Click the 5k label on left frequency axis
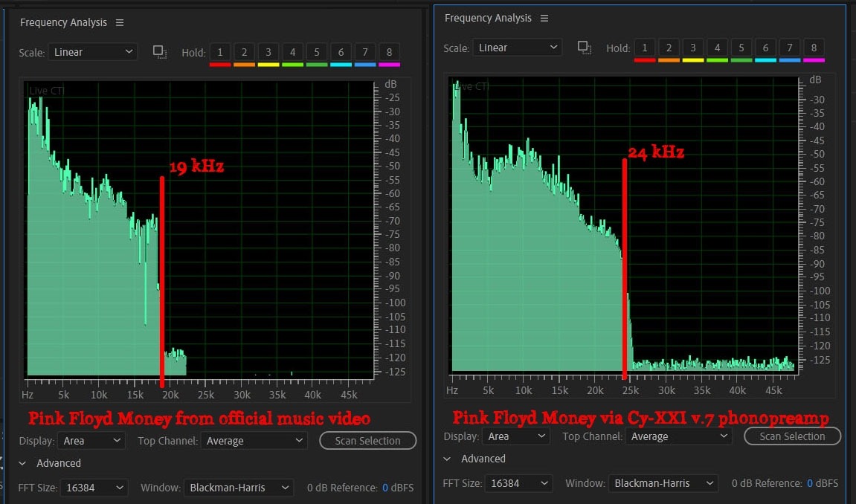 (x=63, y=395)
